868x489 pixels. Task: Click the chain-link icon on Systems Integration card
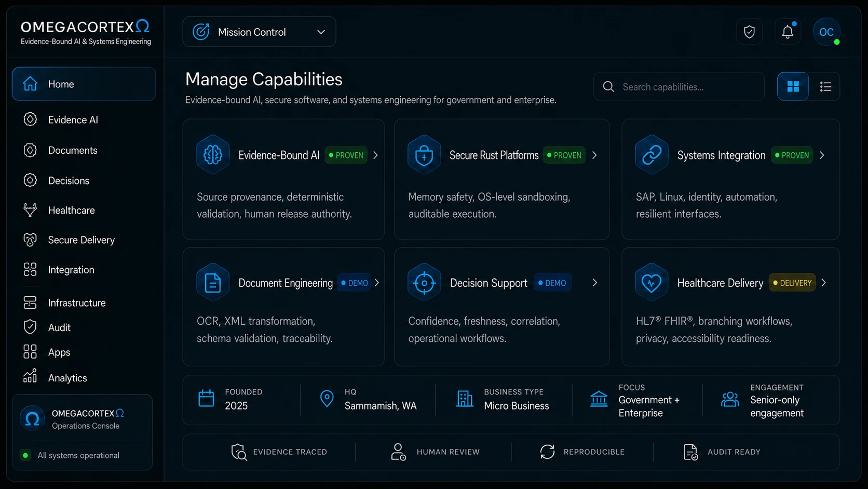pyautogui.click(x=652, y=155)
